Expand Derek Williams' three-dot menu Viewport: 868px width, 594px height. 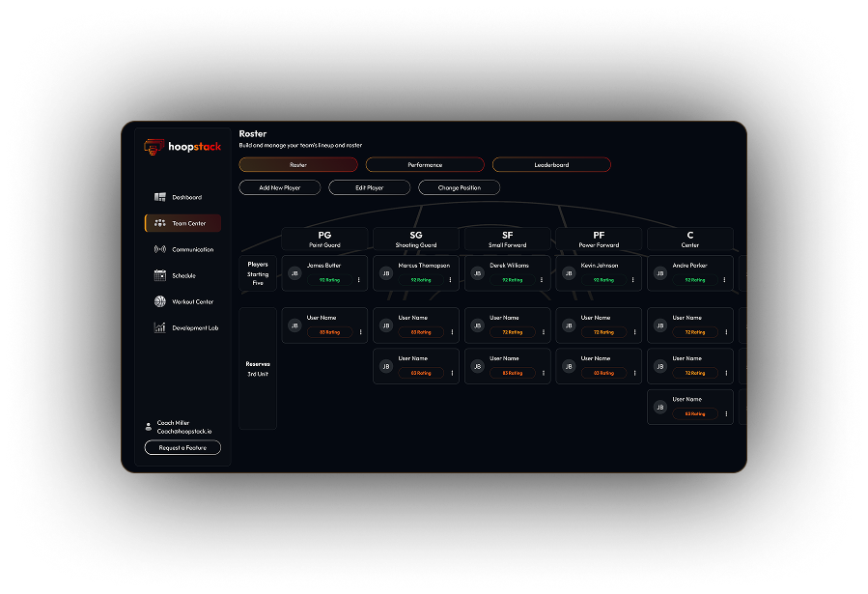542,280
